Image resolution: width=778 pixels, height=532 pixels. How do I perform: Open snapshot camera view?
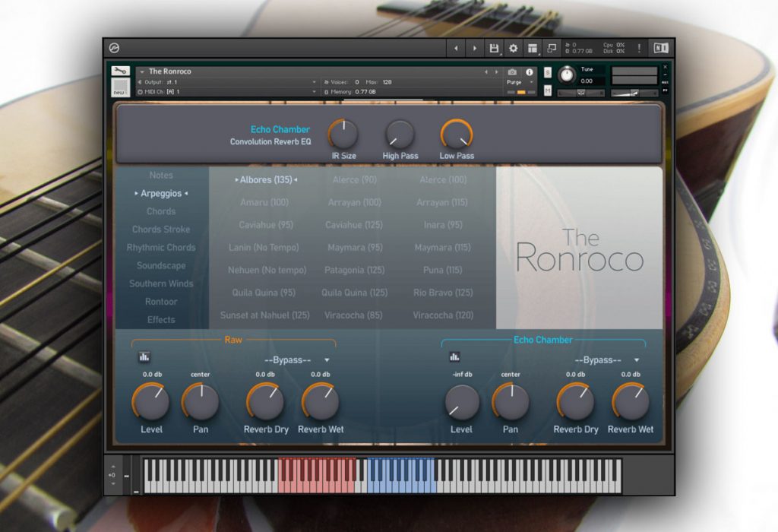click(512, 72)
